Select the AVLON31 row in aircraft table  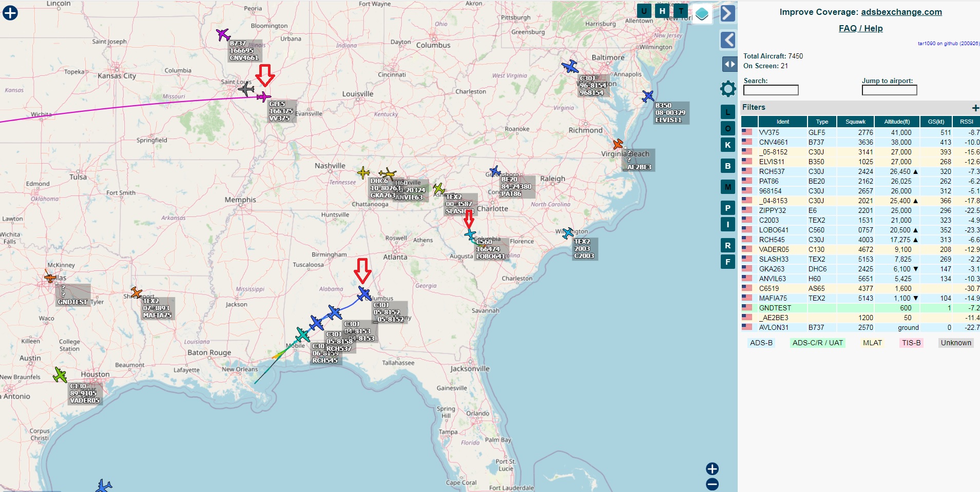860,327
